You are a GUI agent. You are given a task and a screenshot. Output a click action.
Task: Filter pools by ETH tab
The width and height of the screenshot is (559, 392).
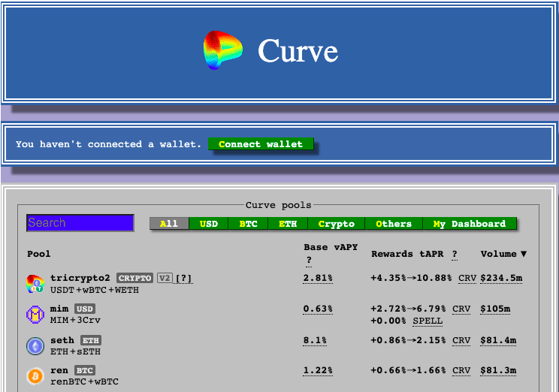point(288,224)
